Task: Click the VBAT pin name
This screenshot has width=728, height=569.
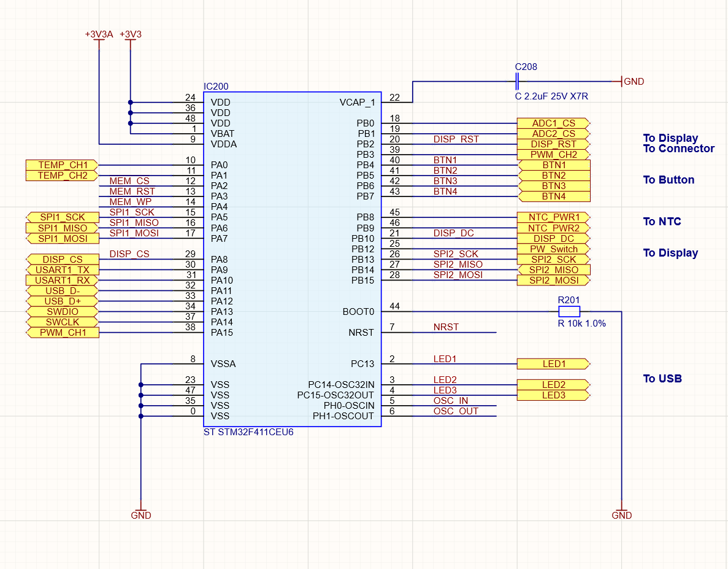Action: [223, 134]
